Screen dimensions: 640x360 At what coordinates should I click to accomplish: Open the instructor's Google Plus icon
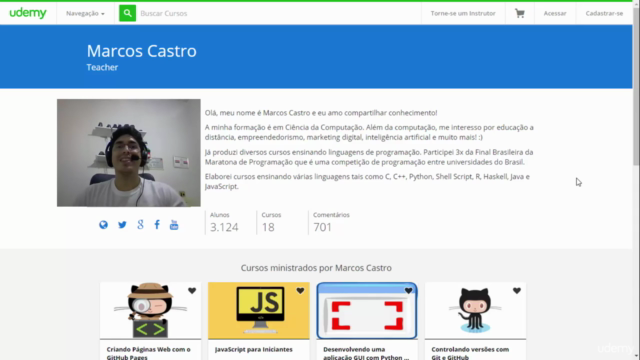point(140,224)
